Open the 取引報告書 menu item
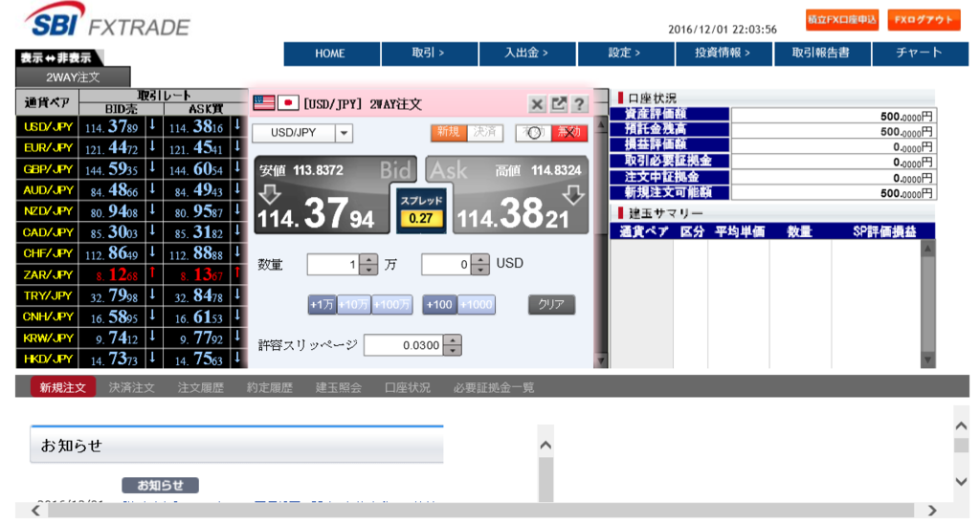The image size is (980, 523). [x=822, y=54]
